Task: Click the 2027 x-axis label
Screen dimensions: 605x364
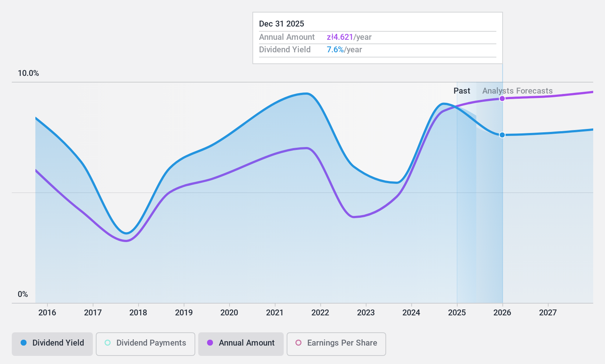Action: [548, 313]
